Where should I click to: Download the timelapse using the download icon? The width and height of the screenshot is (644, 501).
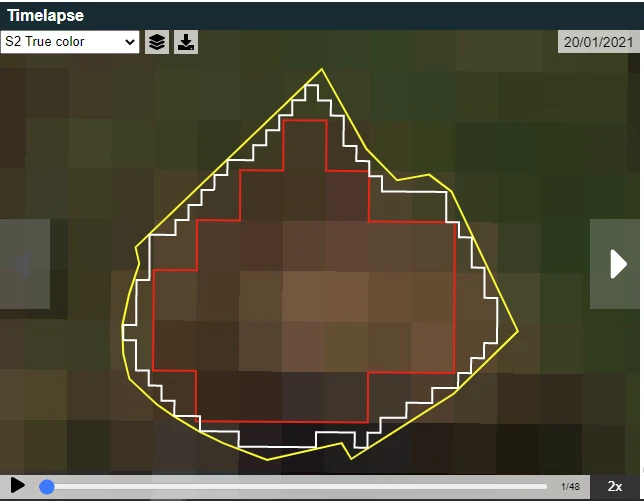coord(186,42)
